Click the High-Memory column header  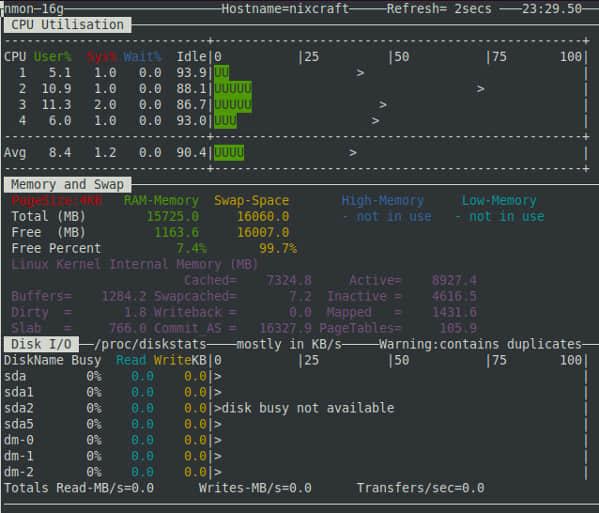tap(383, 201)
